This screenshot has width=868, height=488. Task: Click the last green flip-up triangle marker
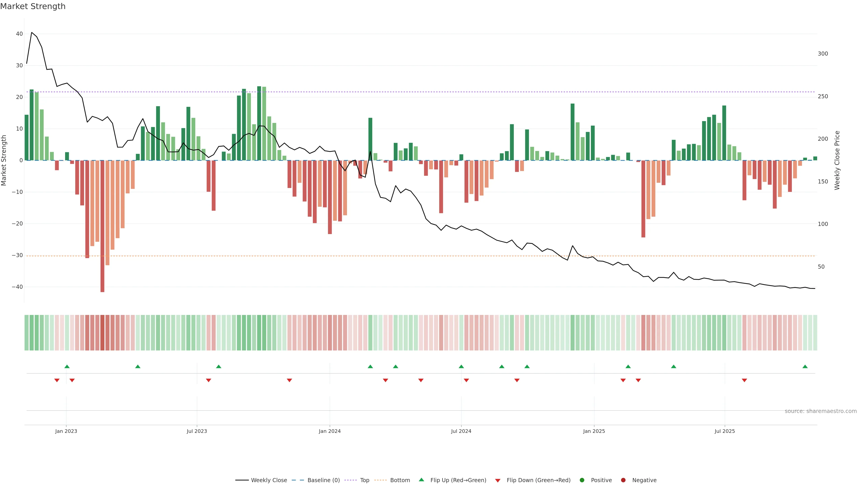pos(805,366)
